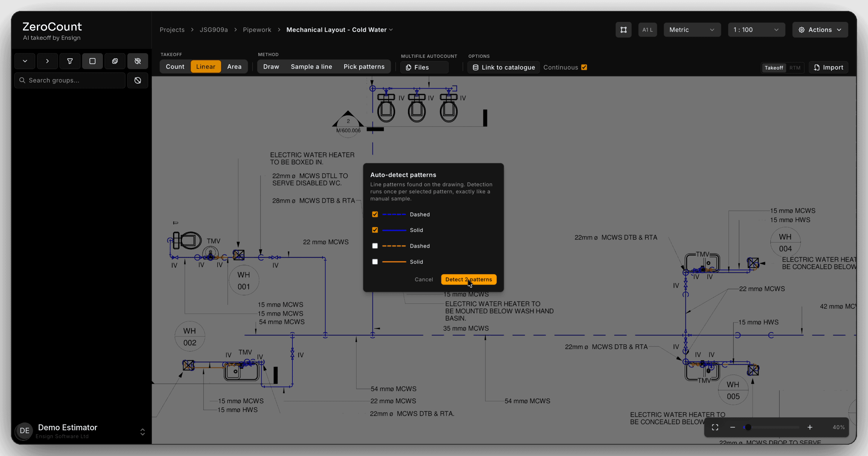Click the Link to catalogue button
This screenshot has height=456, width=868.
pos(503,67)
